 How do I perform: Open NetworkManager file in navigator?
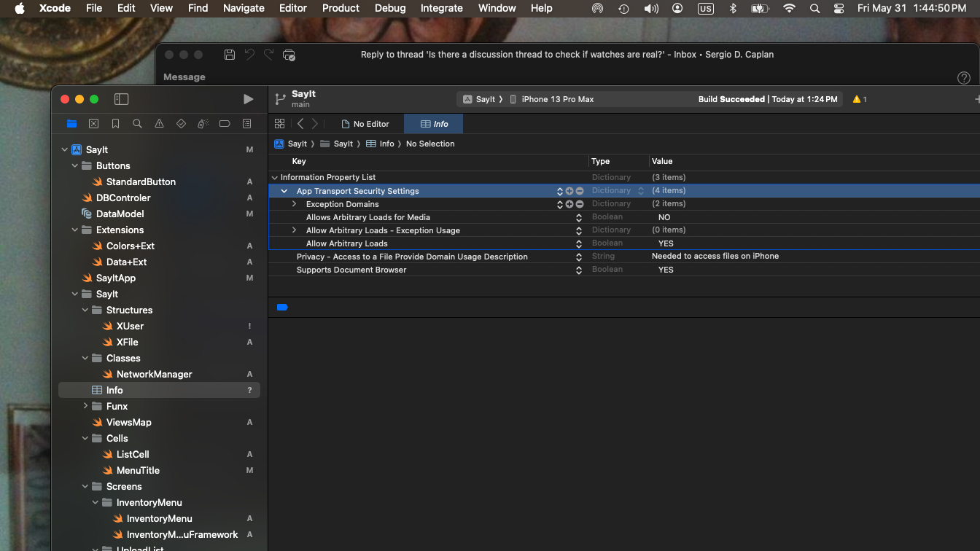point(155,375)
